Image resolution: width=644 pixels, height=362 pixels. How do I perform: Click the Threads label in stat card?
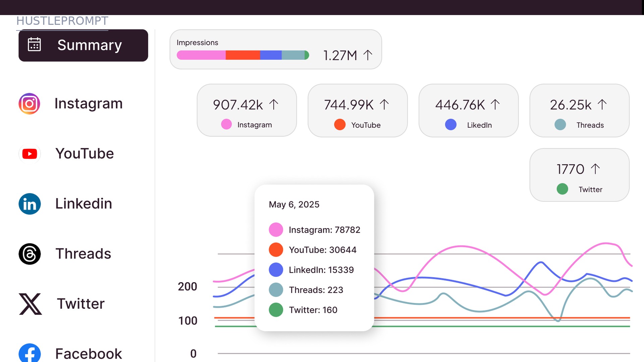590,125
